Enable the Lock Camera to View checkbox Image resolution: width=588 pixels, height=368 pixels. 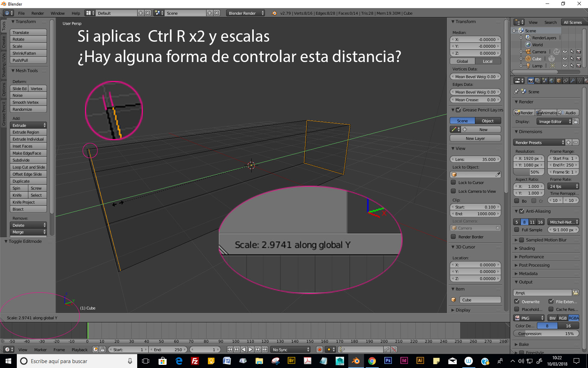coord(453,191)
